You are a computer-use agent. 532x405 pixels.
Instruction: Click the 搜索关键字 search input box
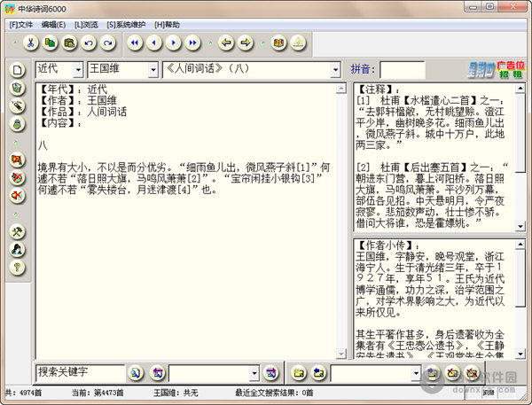[80, 373]
